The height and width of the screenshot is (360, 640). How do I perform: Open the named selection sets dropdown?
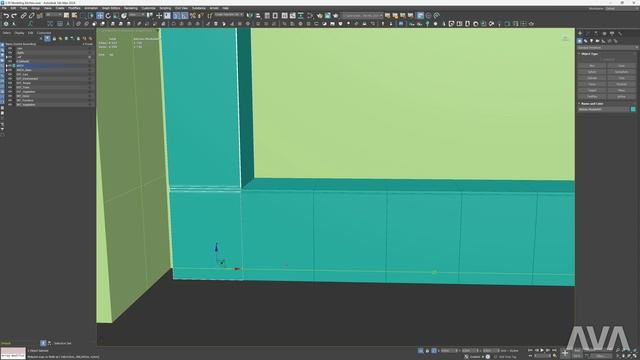[229, 15]
